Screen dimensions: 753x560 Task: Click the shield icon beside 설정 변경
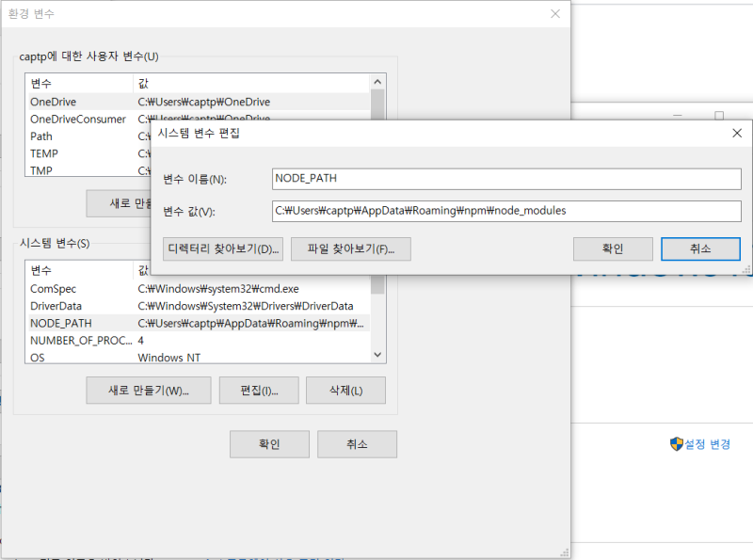(x=676, y=444)
